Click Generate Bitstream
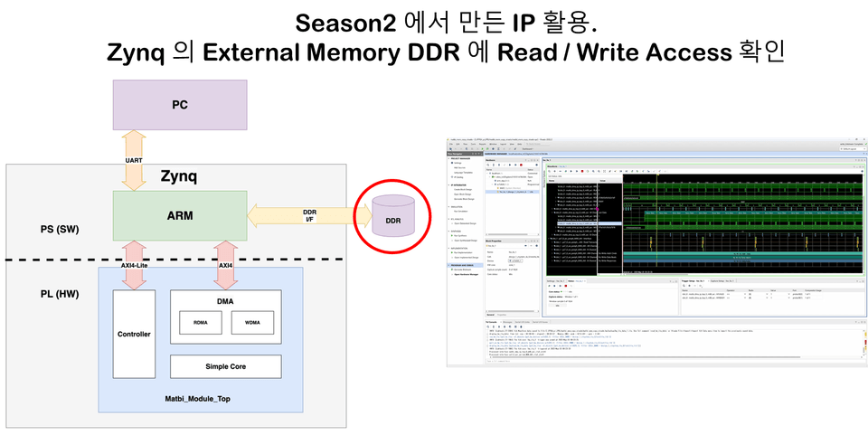Screen dimensions: 868x435 pyautogui.click(x=462, y=270)
